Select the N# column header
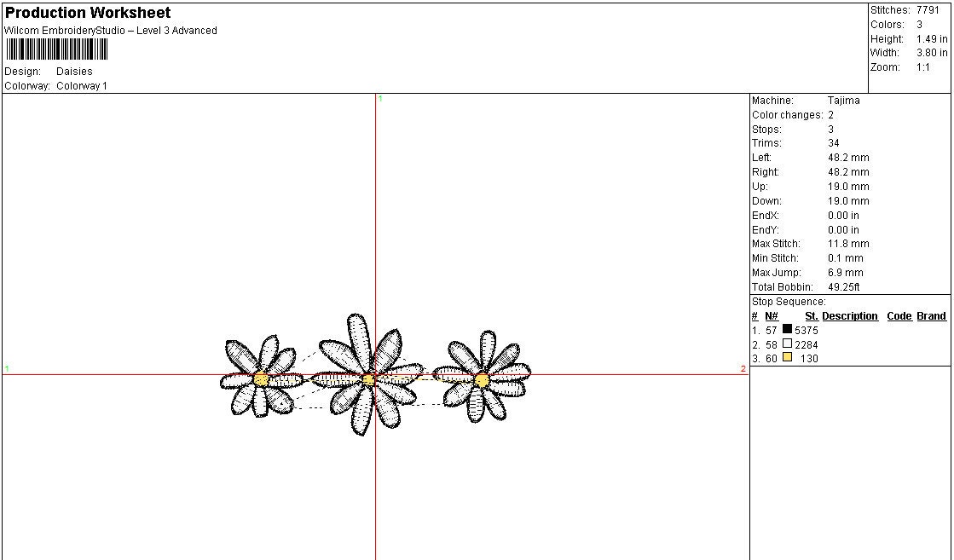 point(771,315)
